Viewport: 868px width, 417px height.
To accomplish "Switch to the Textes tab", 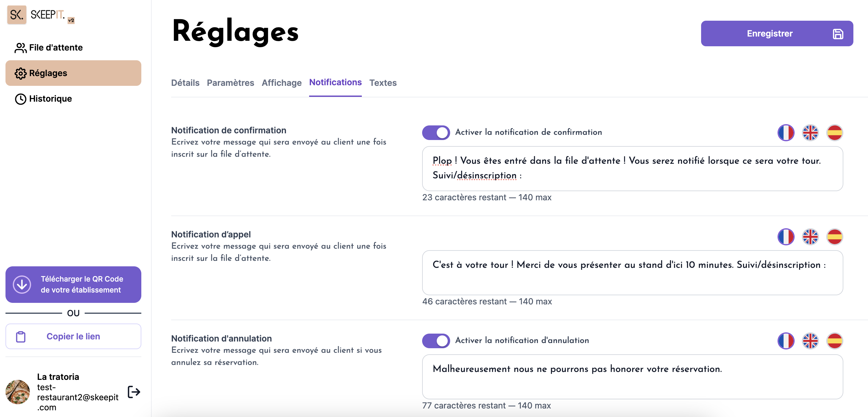I will [x=384, y=82].
